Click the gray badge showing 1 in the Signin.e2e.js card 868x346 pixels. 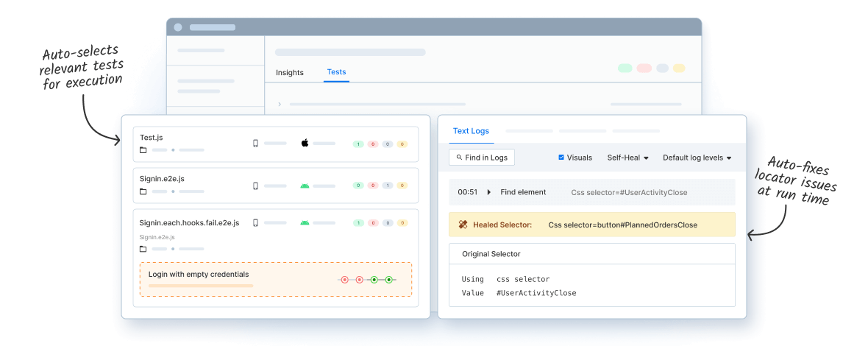pos(388,186)
